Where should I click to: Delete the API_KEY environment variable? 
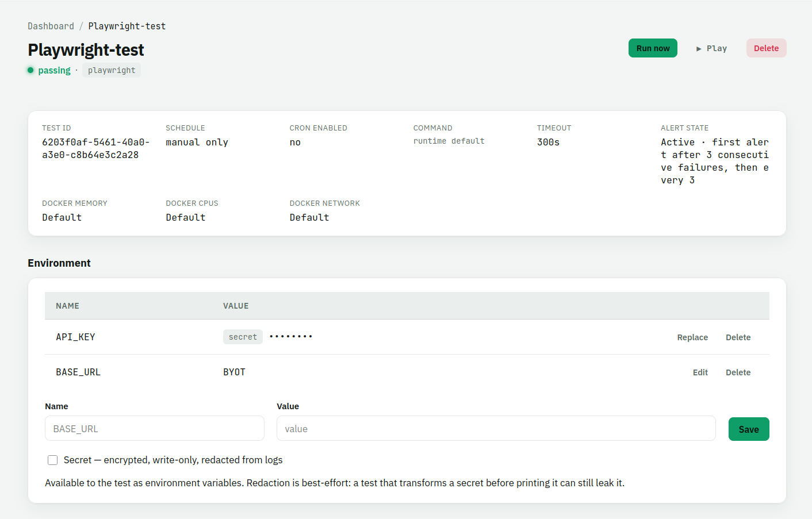pos(738,337)
